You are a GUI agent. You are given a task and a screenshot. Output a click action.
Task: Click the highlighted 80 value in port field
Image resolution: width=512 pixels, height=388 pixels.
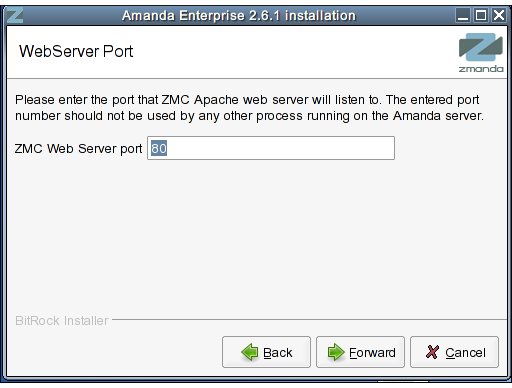click(x=159, y=148)
